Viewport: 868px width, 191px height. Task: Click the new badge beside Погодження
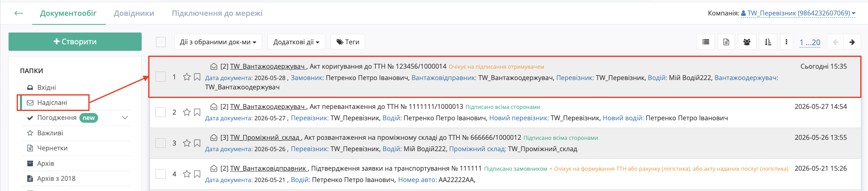[x=88, y=118]
